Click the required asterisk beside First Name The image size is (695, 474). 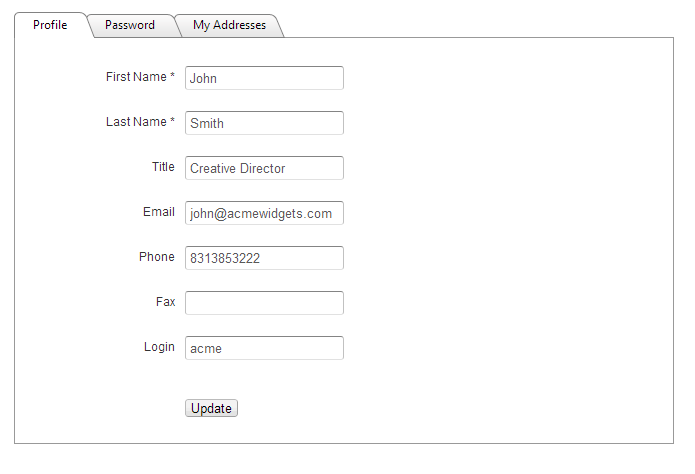pyautogui.click(x=172, y=77)
